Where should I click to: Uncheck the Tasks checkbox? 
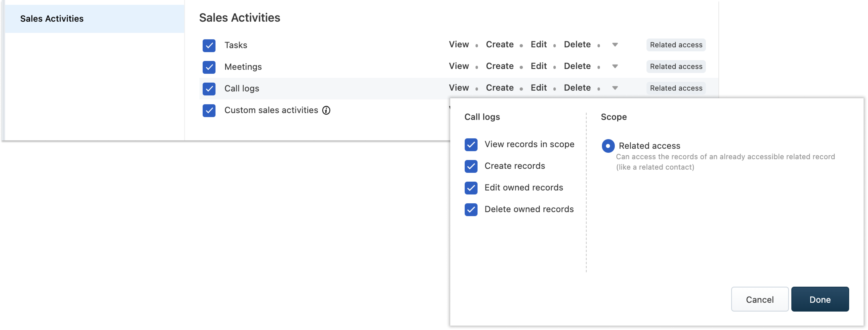pyautogui.click(x=209, y=46)
